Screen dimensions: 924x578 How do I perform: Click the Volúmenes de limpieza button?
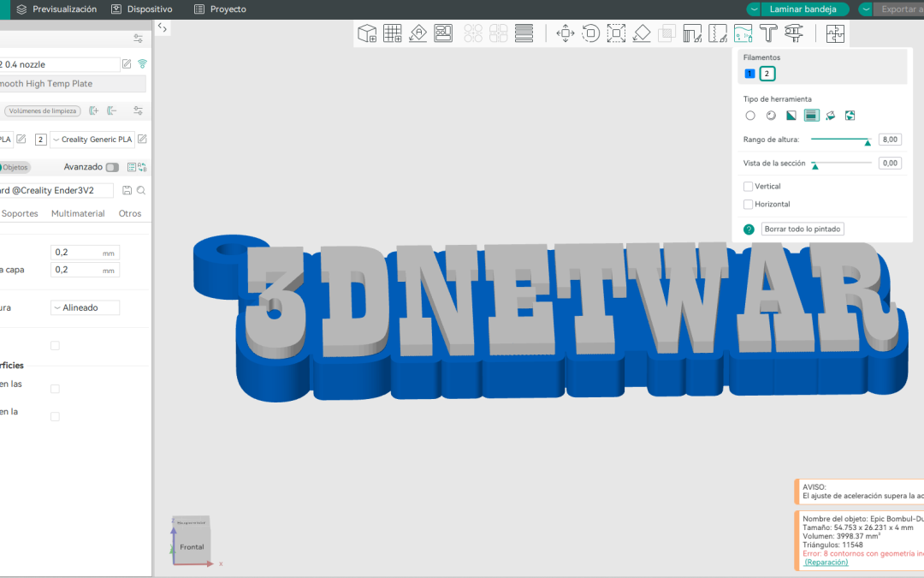43,110
